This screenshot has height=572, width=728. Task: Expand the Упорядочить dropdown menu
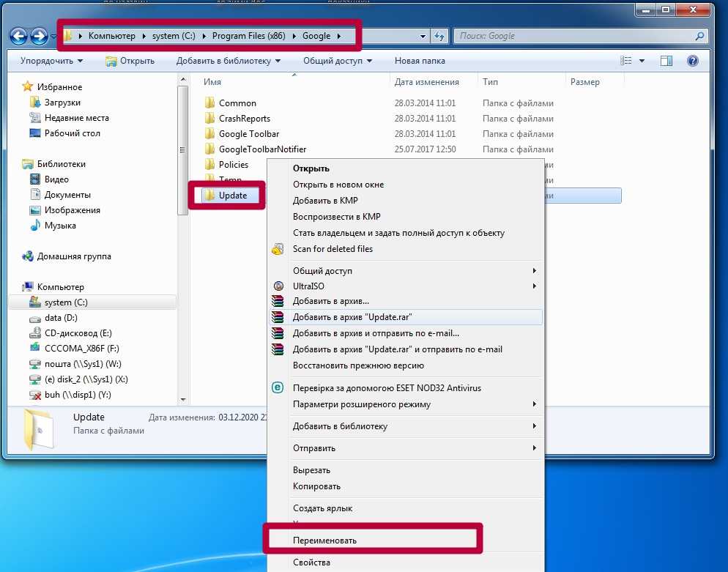click(51, 61)
